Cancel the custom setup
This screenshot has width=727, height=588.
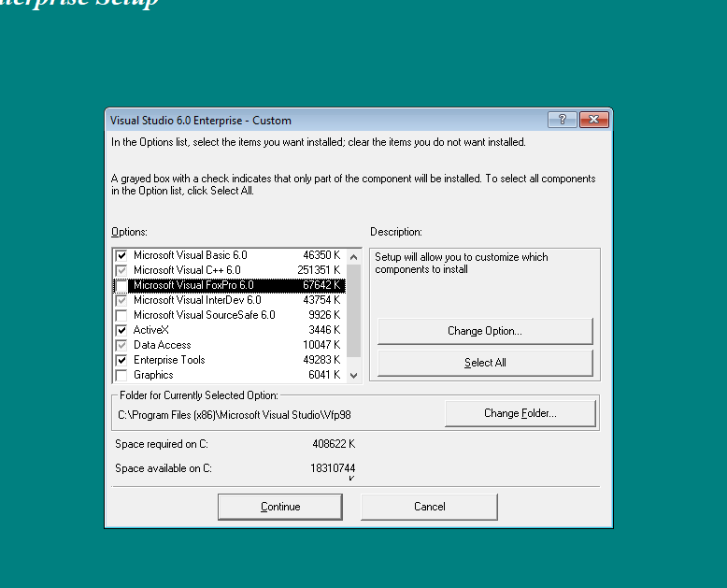(x=429, y=507)
